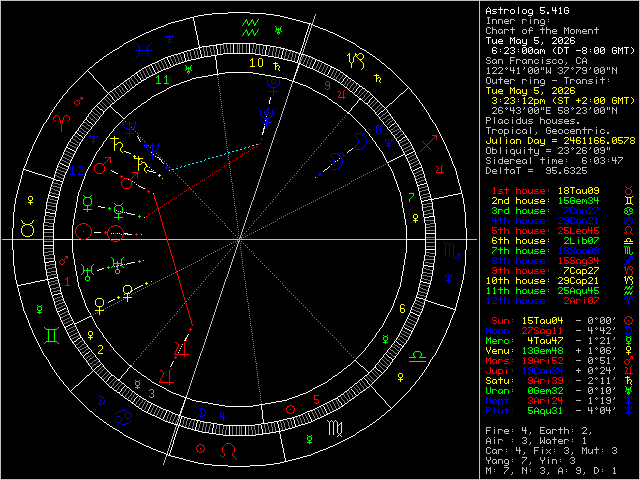Select the blue Cancer glyph on the wheel
This screenshot has width=640, height=480.
(x=124, y=418)
